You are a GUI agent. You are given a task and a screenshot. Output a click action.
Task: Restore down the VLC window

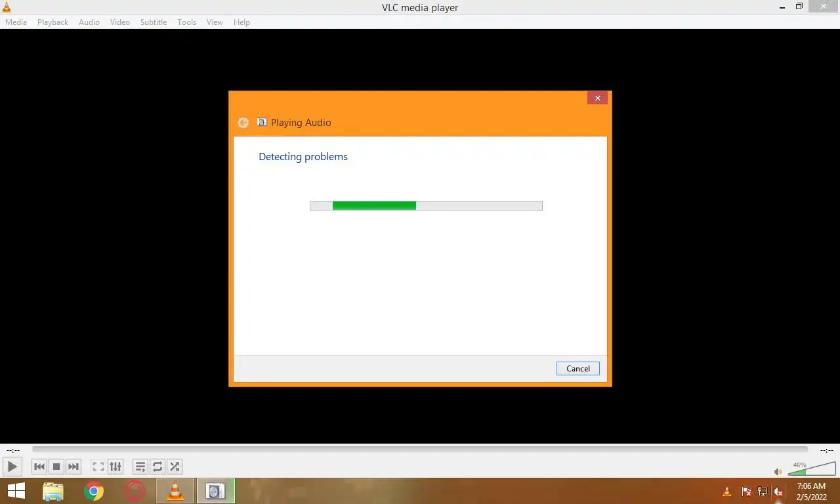point(799,7)
